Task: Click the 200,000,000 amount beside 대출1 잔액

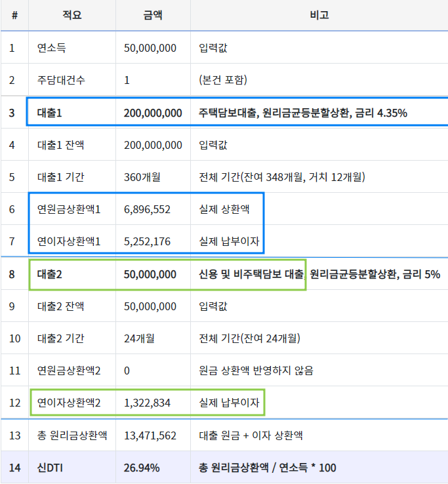Action: pyautogui.click(x=153, y=145)
